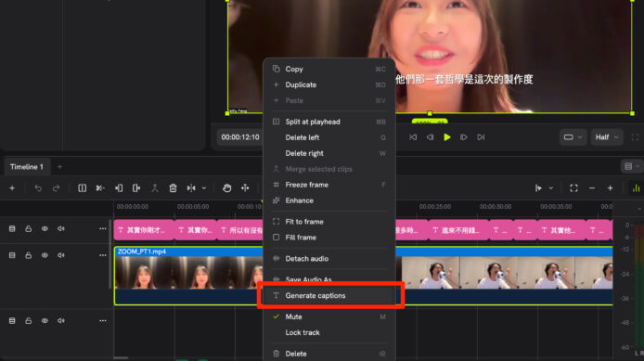
Task: Select Delete left in the context menu
Action: tap(329, 137)
